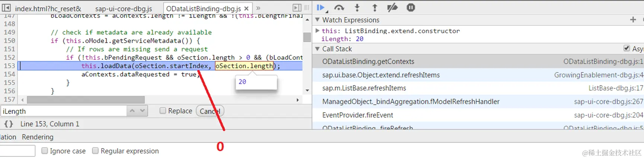Click the drawer search text field
This screenshot has height=159, width=644.
[x=17, y=151]
